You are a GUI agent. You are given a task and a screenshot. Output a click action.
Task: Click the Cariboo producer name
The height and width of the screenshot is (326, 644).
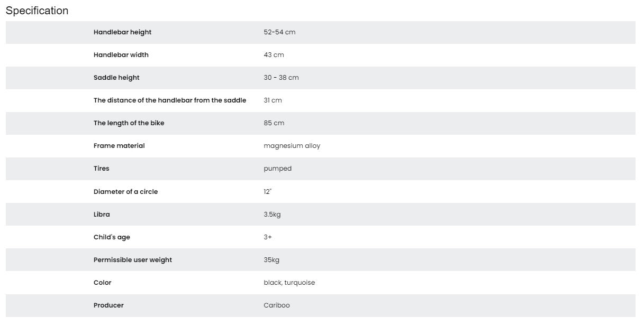pyautogui.click(x=277, y=305)
